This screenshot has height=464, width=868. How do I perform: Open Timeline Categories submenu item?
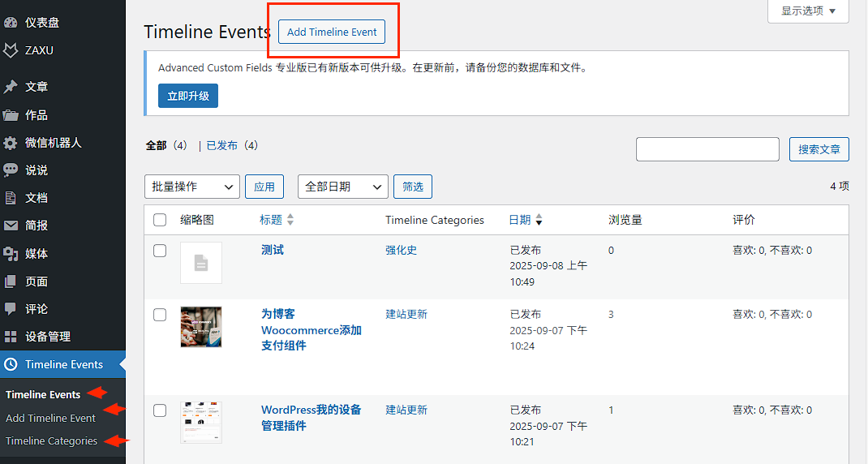[x=51, y=441]
